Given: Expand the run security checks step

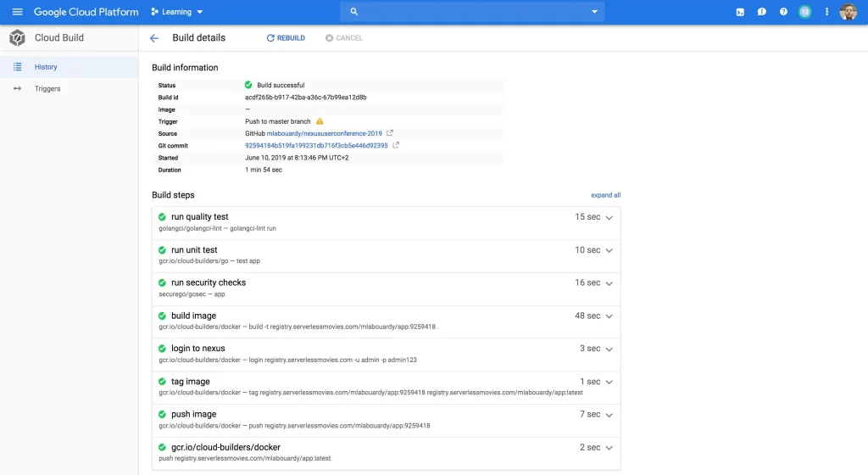Looking at the screenshot, I should click(x=609, y=283).
